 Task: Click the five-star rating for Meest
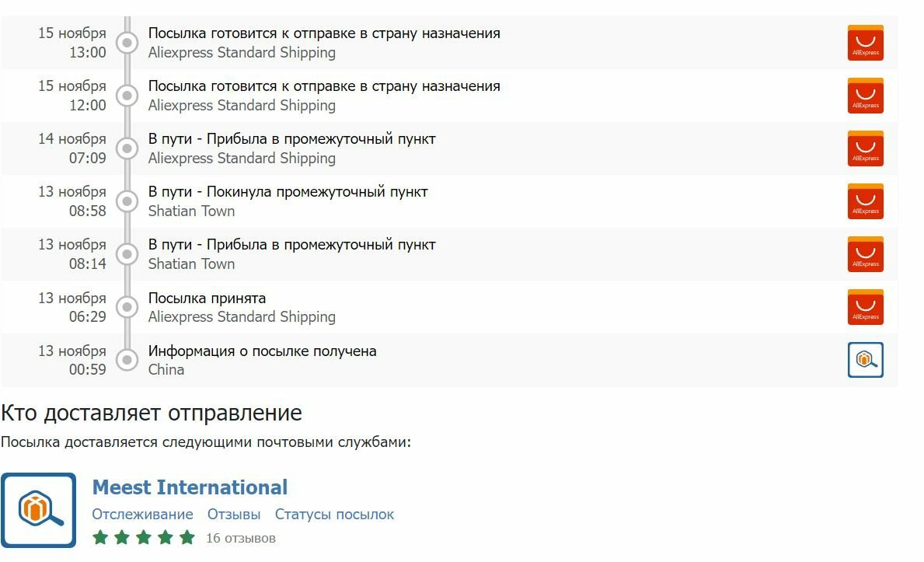pos(143,537)
